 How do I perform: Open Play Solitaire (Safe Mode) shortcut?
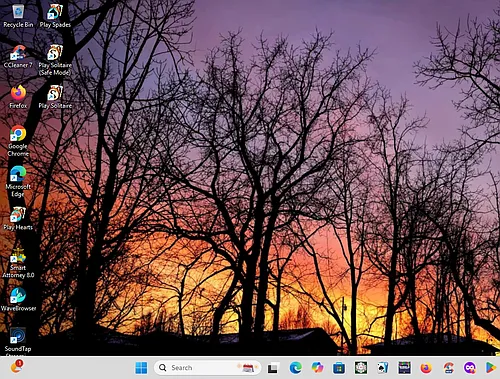55,60
